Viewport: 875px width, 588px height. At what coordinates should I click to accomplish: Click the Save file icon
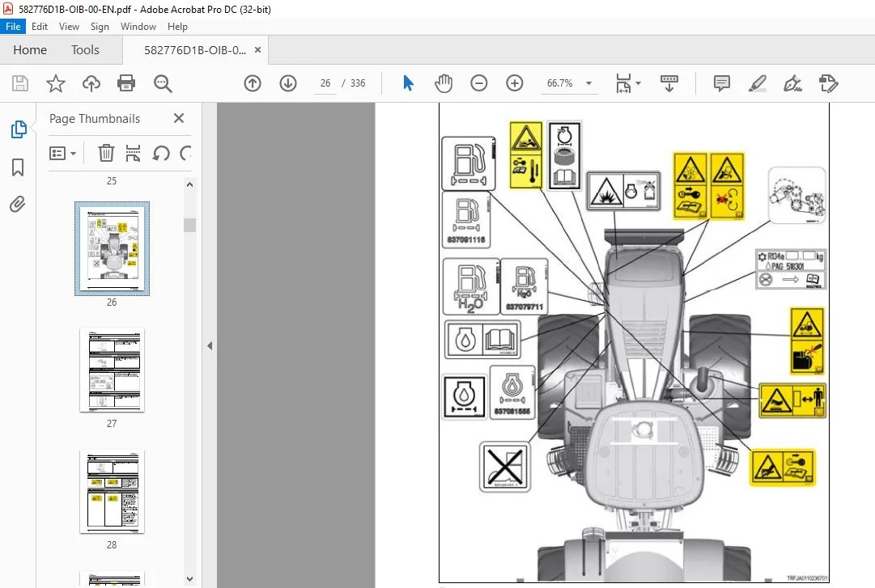click(x=20, y=83)
